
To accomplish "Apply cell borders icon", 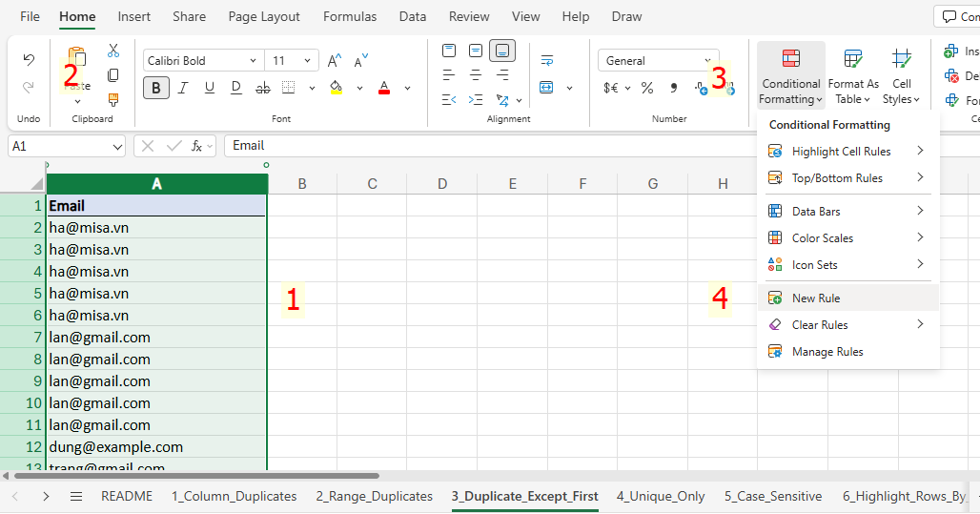I will [289, 88].
